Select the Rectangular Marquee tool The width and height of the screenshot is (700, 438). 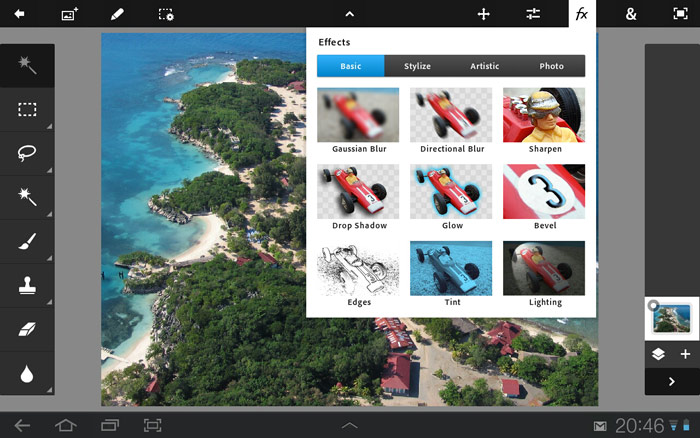point(27,109)
